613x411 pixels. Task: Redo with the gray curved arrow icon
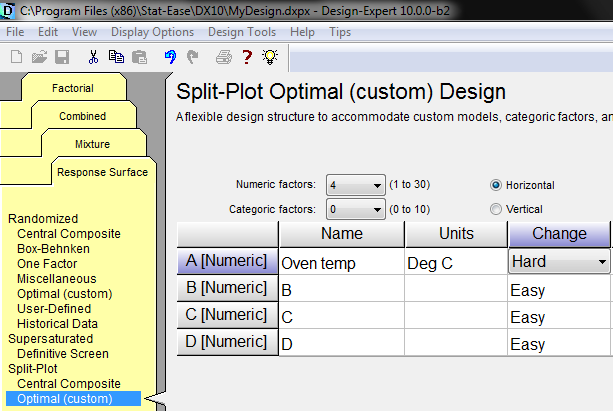192,57
